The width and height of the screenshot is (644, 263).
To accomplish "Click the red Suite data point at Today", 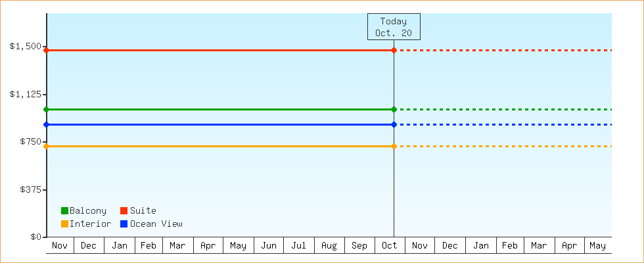I will coord(394,50).
